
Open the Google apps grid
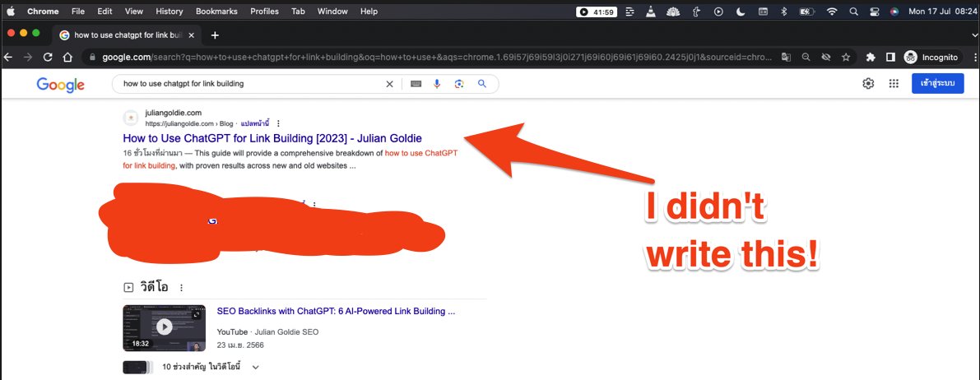894,84
